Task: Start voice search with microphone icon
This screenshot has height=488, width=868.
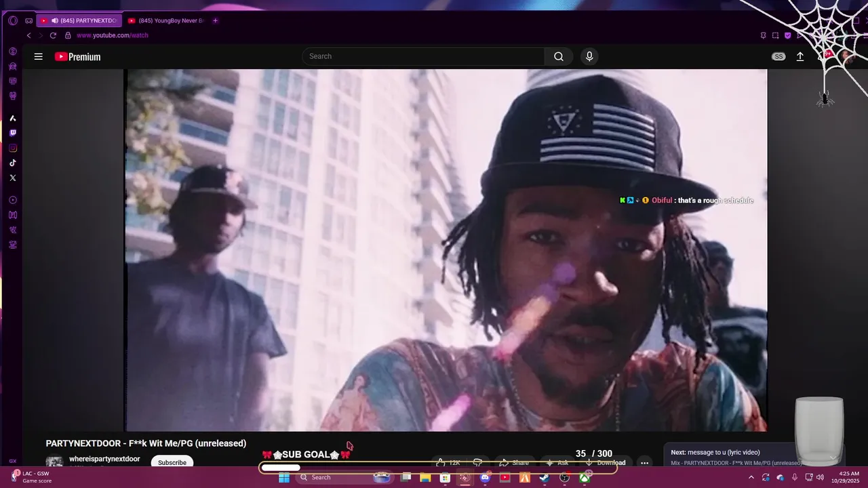Action: 589,56
